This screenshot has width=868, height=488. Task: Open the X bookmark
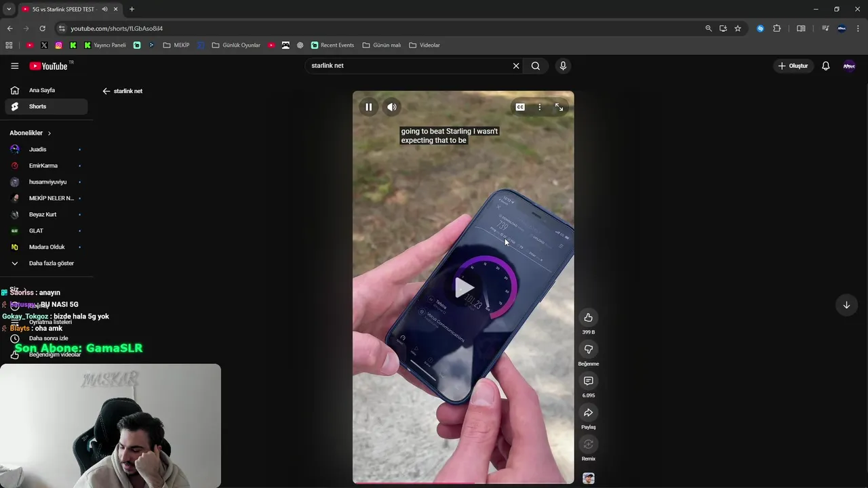coord(44,45)
